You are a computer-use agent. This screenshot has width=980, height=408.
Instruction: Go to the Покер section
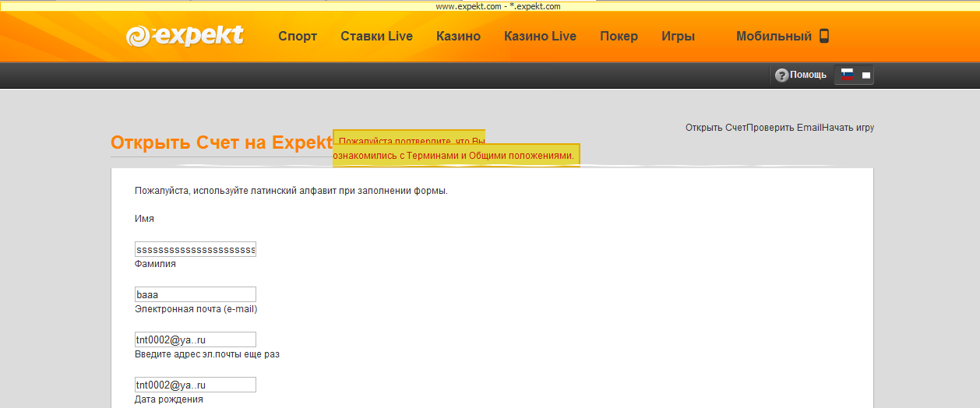[x=619, y=36]
